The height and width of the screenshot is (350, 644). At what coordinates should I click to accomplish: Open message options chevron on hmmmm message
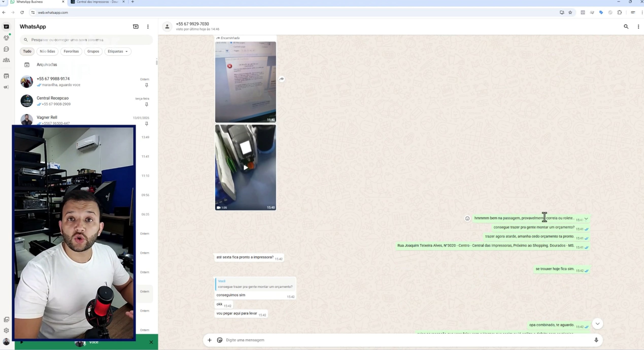586,219
